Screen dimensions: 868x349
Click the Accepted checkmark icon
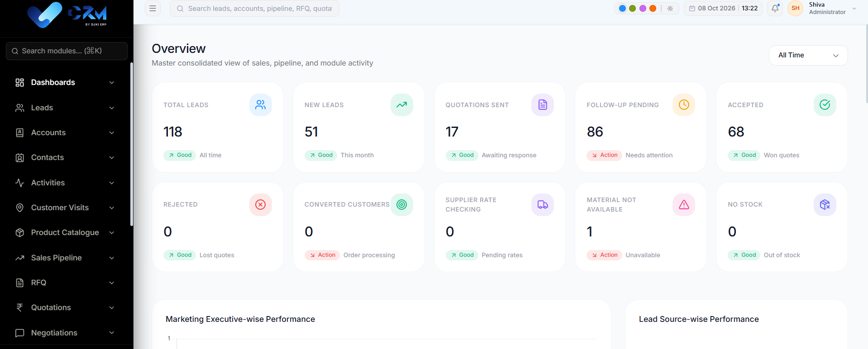825,105
